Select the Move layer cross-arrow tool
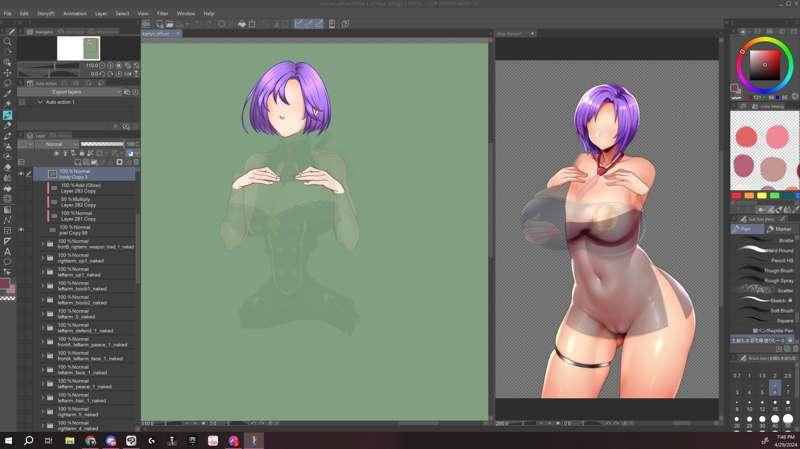This screenshot has height=449, width=800. [x=7, y=73]
